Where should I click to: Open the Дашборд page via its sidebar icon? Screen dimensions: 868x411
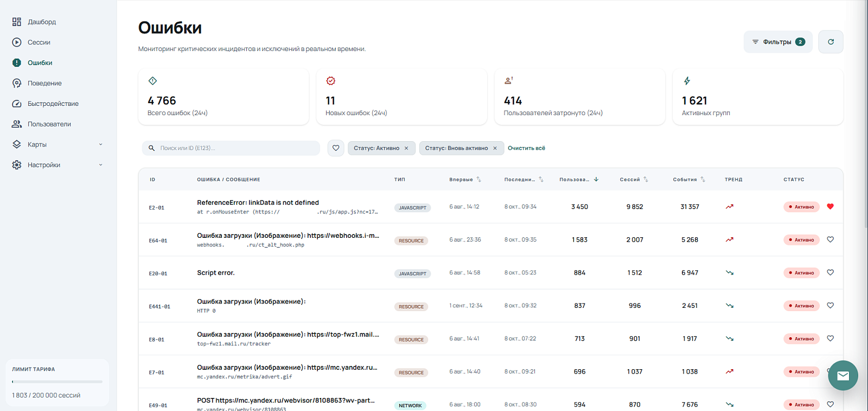click(x=17, y=22)
